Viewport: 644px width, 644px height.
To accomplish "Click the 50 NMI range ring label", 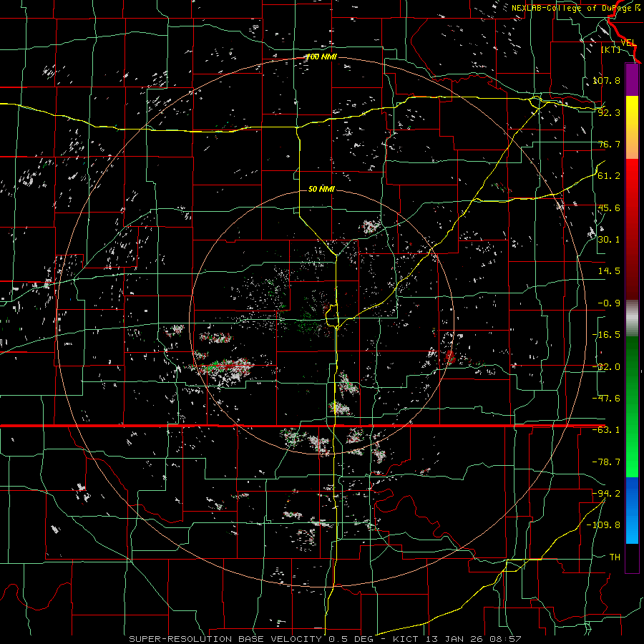I will pyautogui.click(x=321, y=189).
